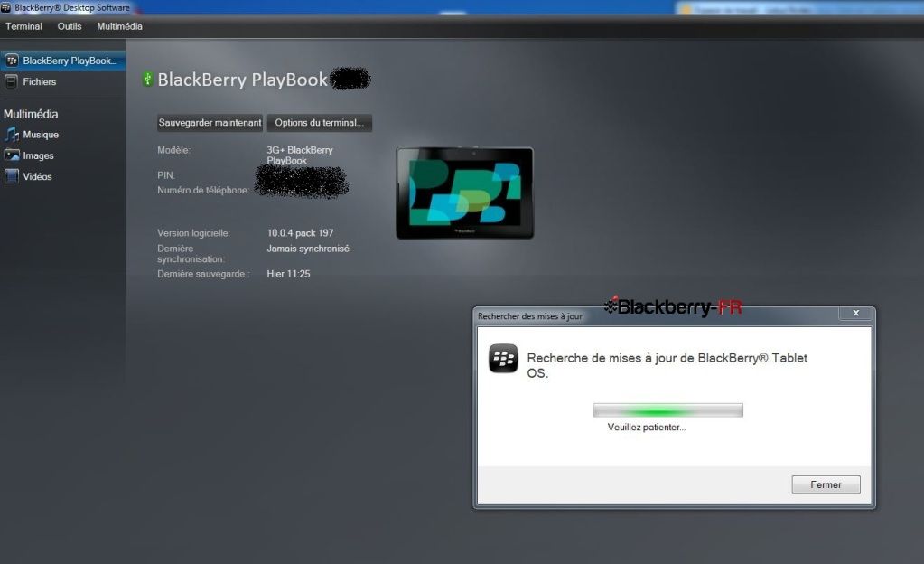Click the Version logicielle label
Image resolution: width=924 pixels, height=564 pixels.
pos(193,233)
